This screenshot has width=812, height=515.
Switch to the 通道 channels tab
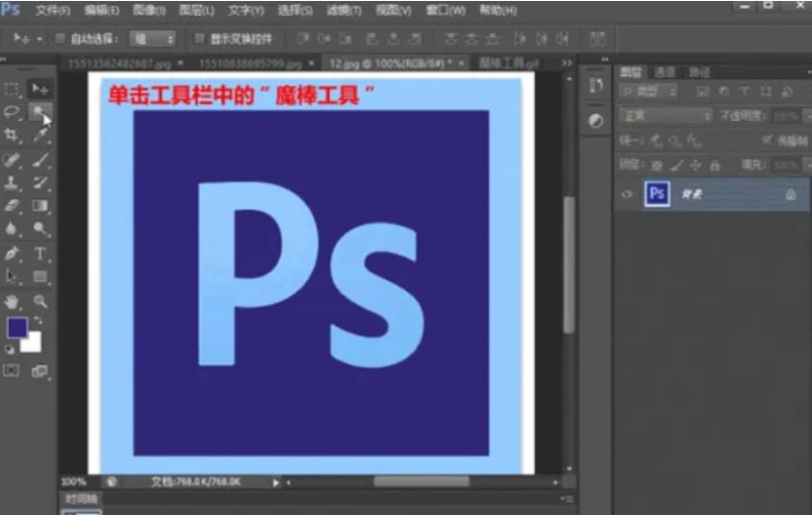664,72
